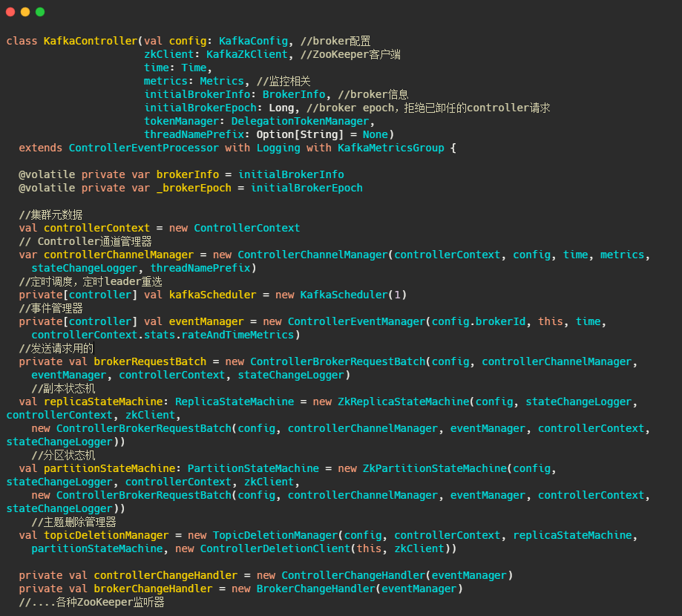Click the eventManager val declaration name
The width and height of the screenshot is (682, 616).
206,321
